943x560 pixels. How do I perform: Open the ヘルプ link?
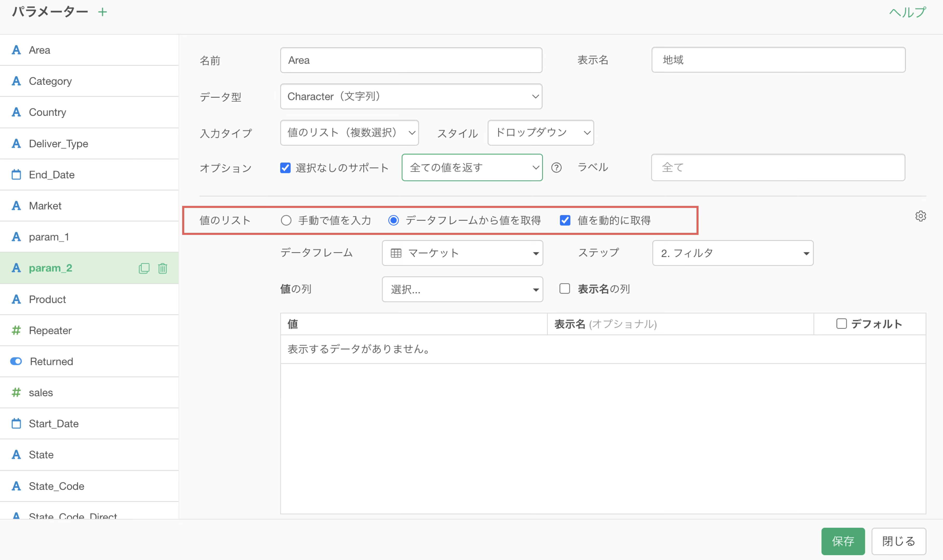coord(907,12)
